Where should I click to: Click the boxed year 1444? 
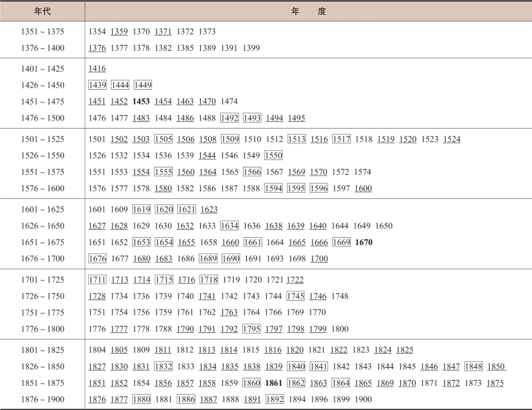pos(120,85)
